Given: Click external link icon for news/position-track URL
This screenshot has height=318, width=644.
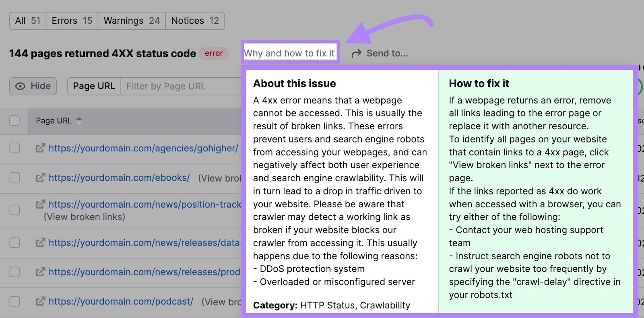Looking at the screenshot, I should [40, 204].
